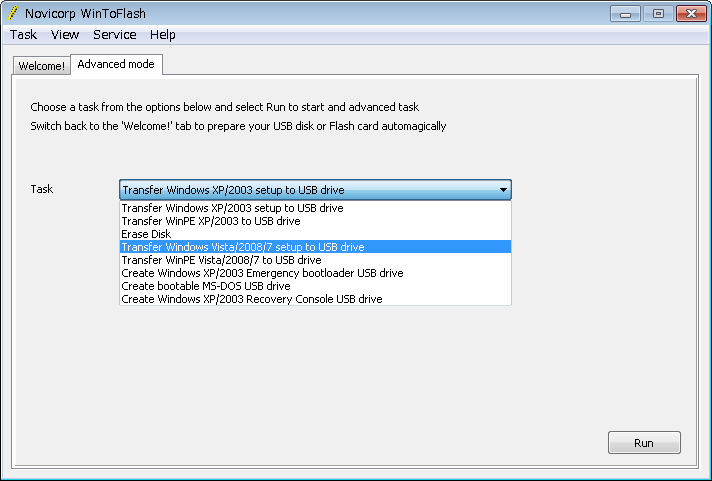Close the Novicorp WinToFlash window
Screen dimensions: 712x481
pyautogui.click(x=691, y=14)
